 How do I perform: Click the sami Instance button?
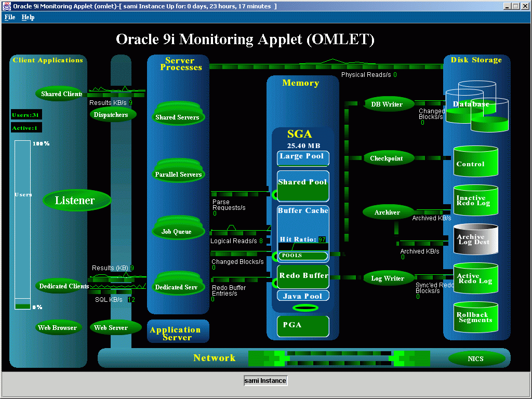point(265,381)
